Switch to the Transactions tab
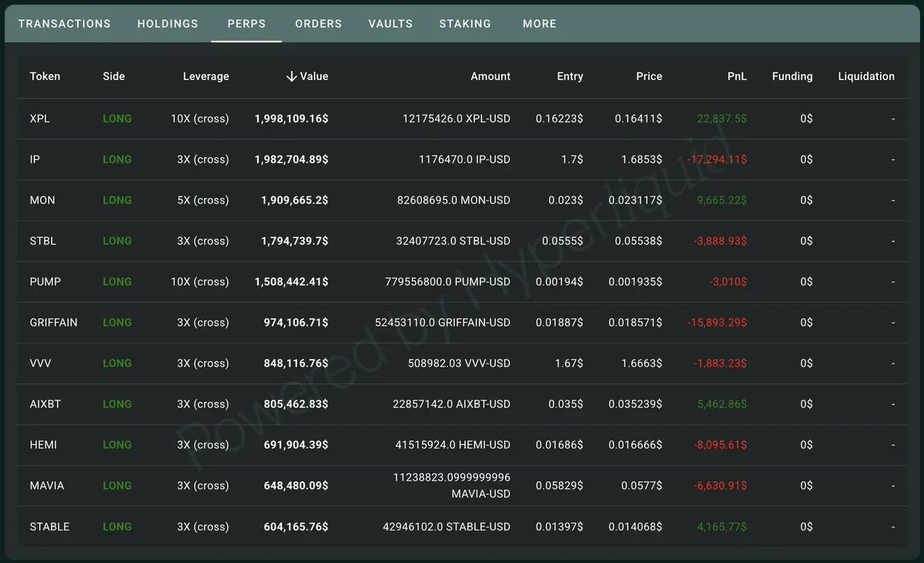The image size is (924, 563). (65, 24)
